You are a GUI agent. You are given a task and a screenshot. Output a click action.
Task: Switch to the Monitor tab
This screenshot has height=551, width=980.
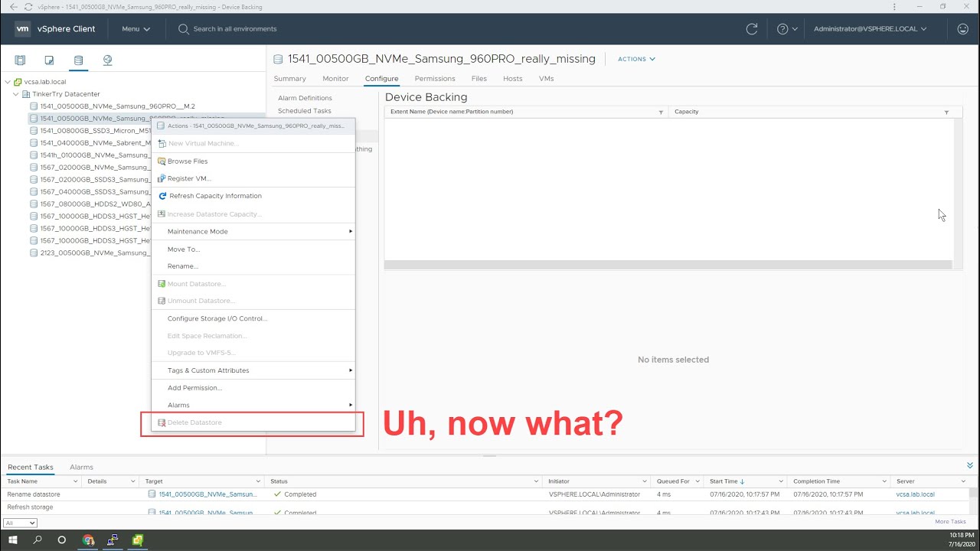coord(335,79)
